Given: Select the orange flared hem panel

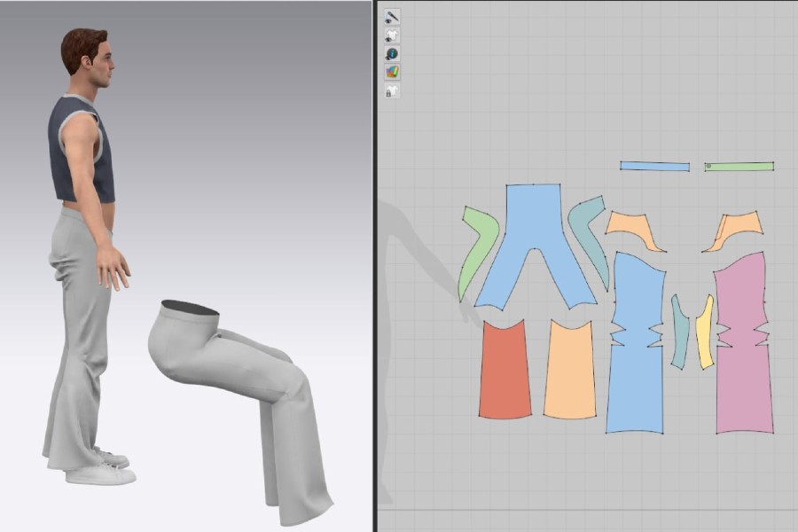Looking at the screenshot, I should click(x=570, y=371).
